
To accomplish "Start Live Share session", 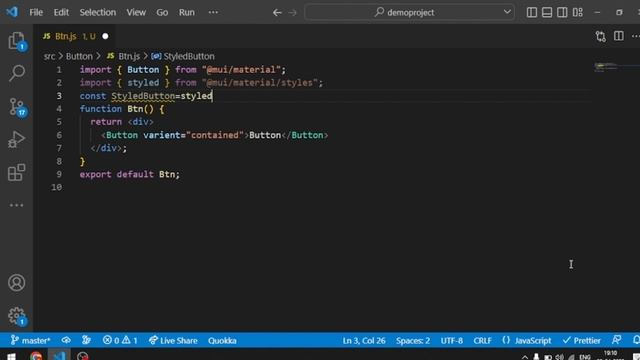I will 173,340.
